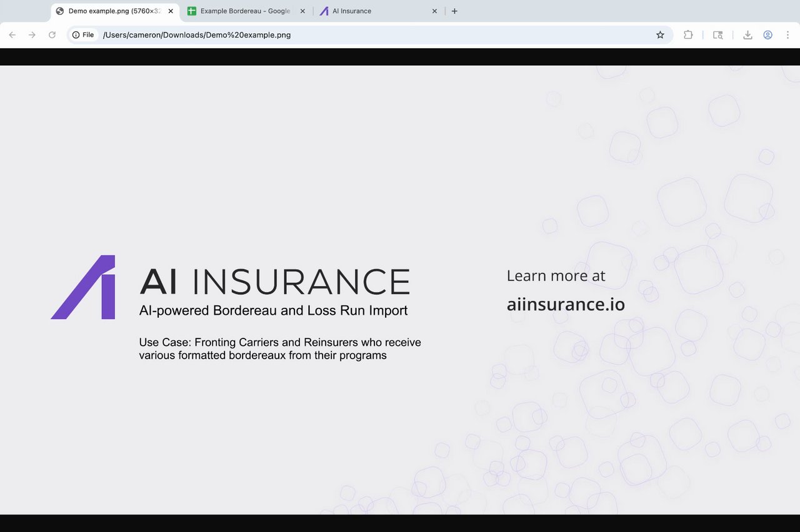Image resolution: width=800 pixels, height=532 pixels.
Task: Close the Example Bordereau tab
Action: [302, 11]
